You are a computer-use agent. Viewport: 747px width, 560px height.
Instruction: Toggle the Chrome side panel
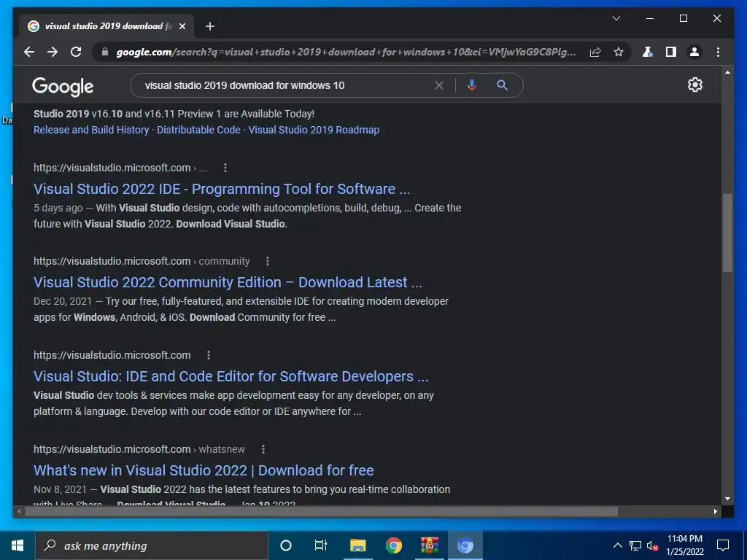coord(671,52)
